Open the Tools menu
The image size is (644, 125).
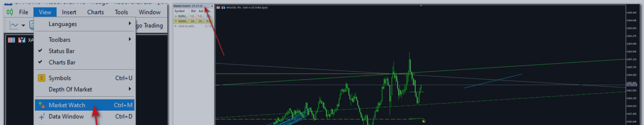(121, 12)
